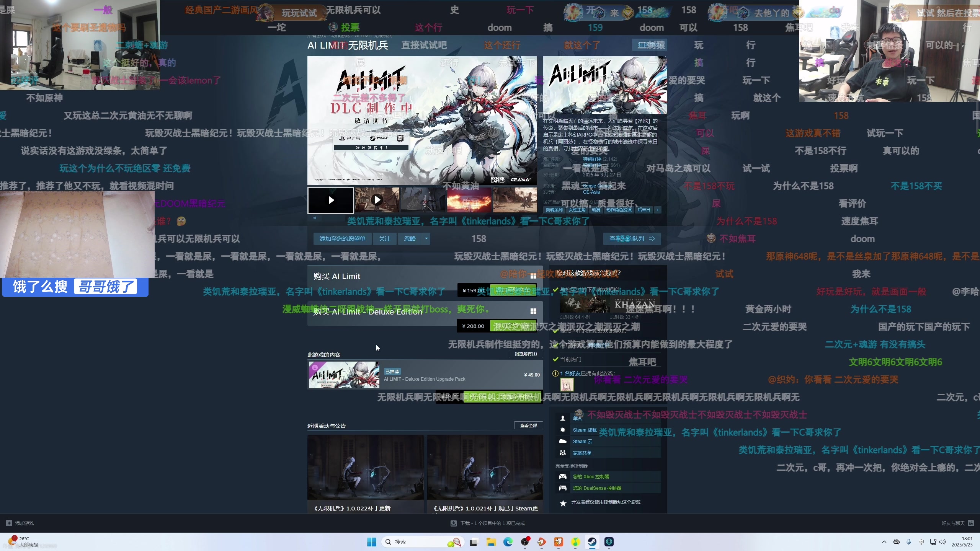980x551 pixels.
Task: Click the microphone tray icon
Action: pos(909,542)
